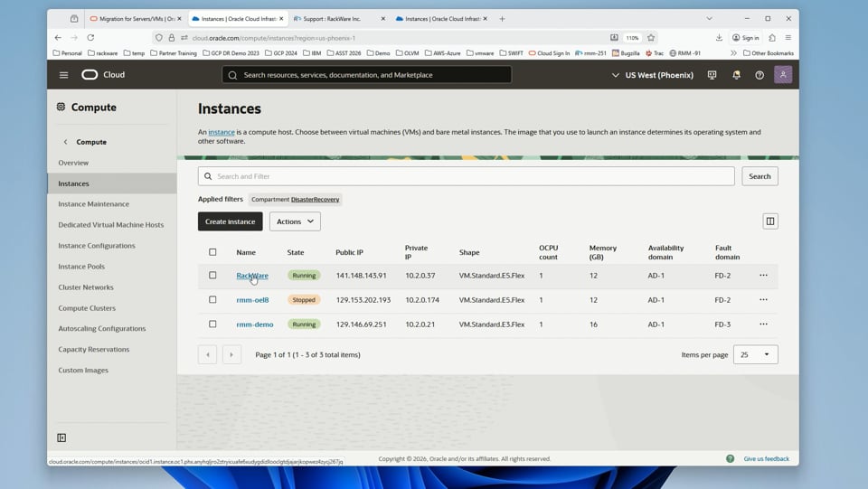Click the green help circle in footer
This screenshot has height=489, width=868.
(x=731, y=458)
